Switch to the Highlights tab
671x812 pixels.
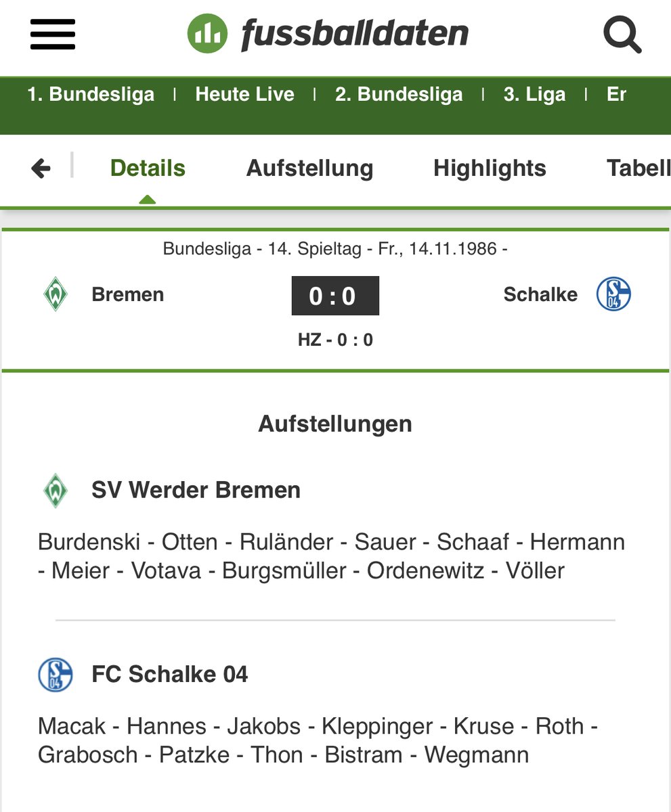[490, 168]
